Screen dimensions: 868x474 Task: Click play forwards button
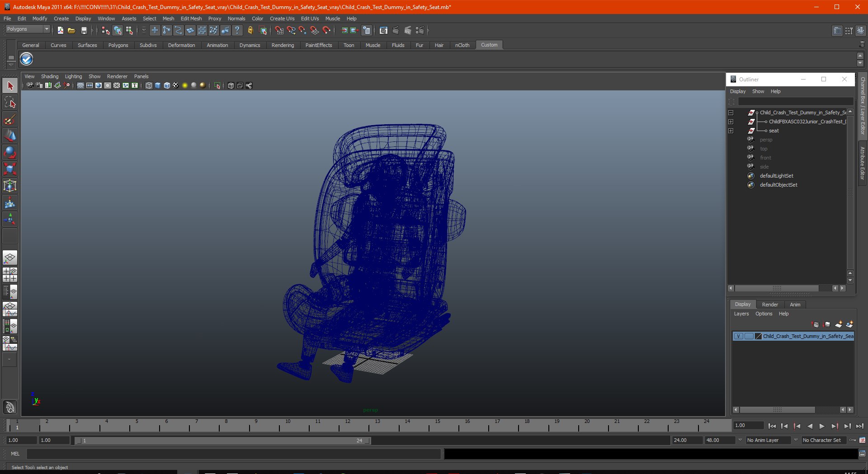tap(822, 426)
